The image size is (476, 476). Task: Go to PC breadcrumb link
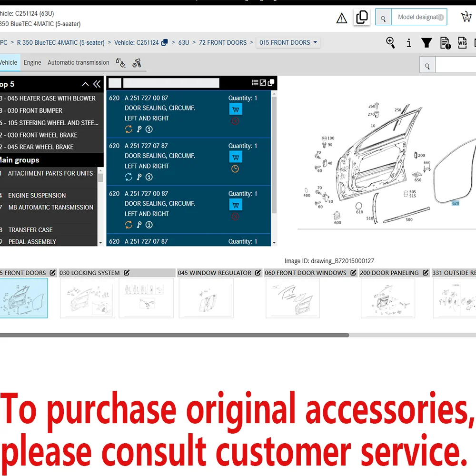(x=4, y=42)
